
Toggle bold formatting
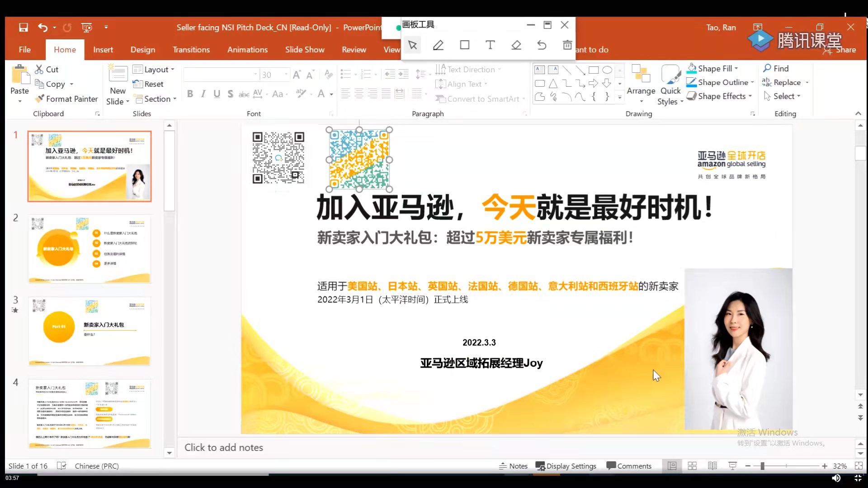(x=190, y=94)
